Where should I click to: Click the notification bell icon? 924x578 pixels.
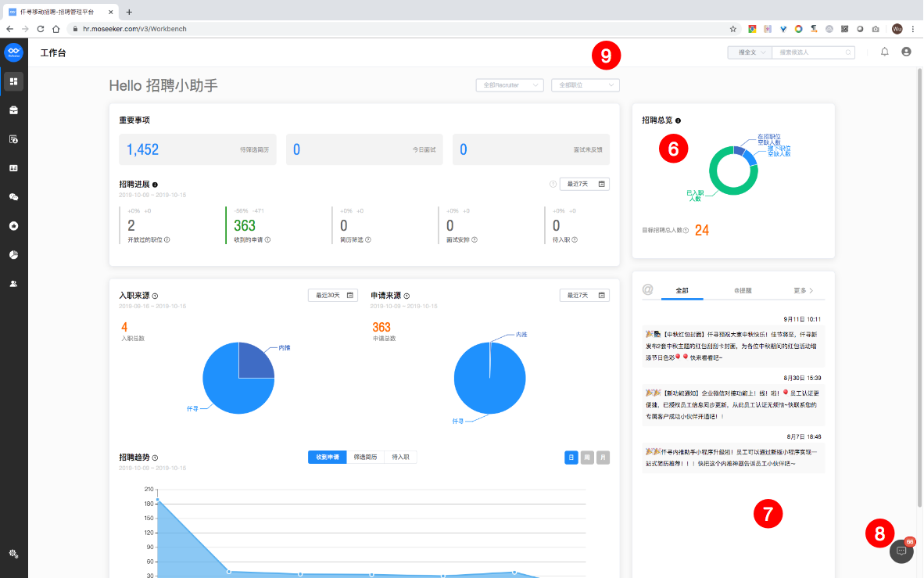[x=885, y=52]
